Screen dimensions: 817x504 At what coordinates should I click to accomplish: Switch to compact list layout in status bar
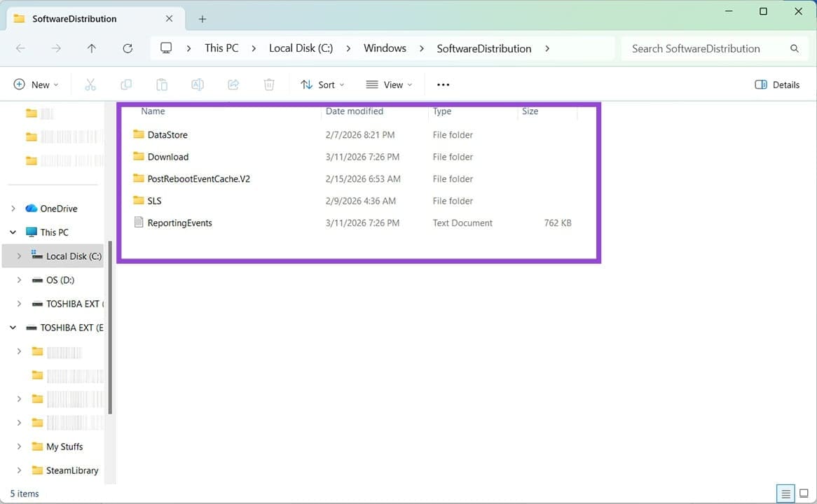coord(785,493)
